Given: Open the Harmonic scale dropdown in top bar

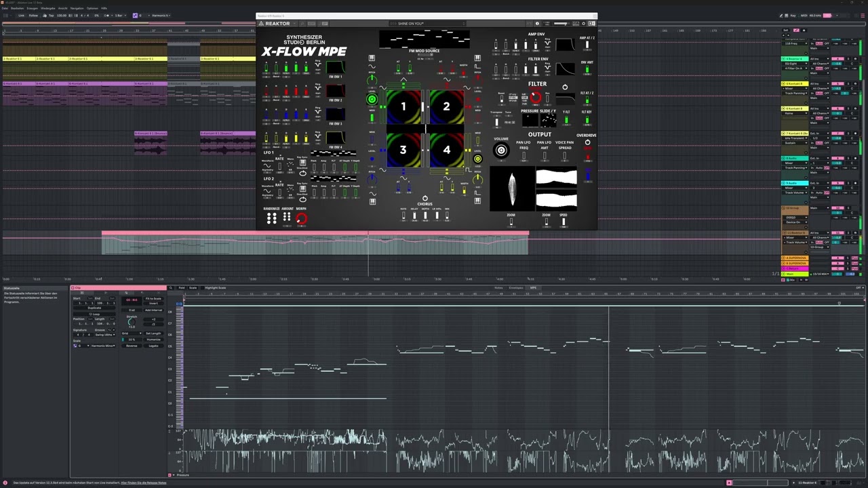Looking at the screenshot, I should click(x=161, y=16).
